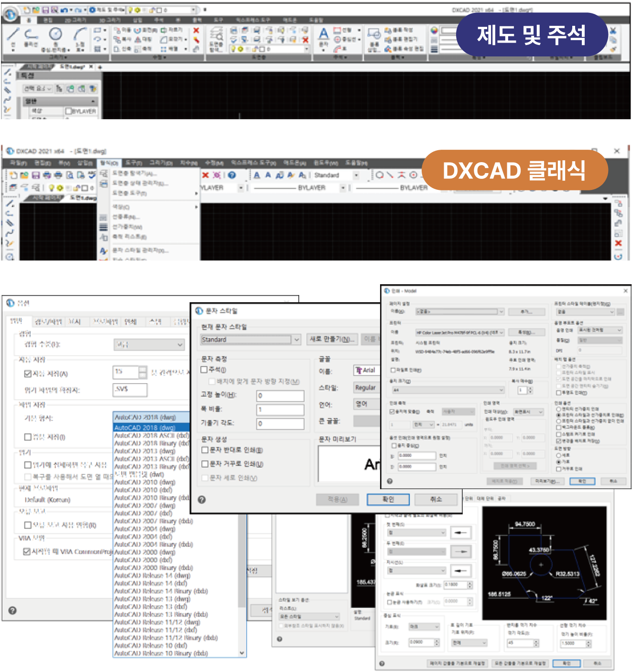The width and height of the screenshot is (632, 672).
Task: Click 확인 in the Text Style dialog
Action: pos(388,499)
